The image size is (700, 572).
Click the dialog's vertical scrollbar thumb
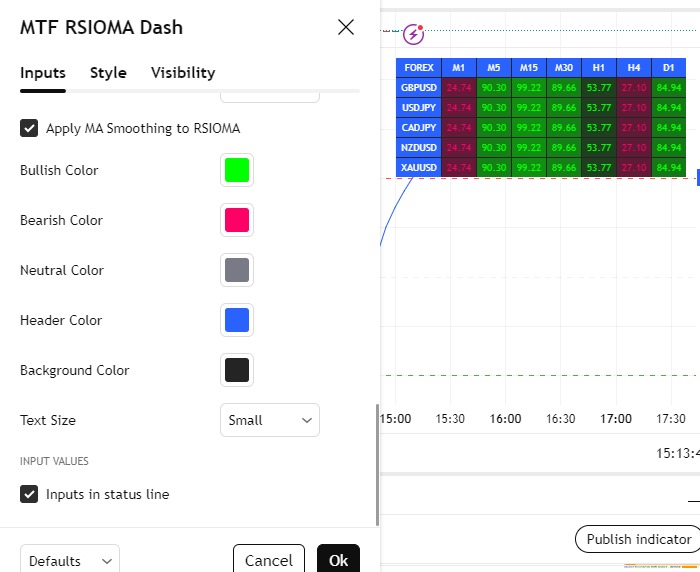[377, 464]
